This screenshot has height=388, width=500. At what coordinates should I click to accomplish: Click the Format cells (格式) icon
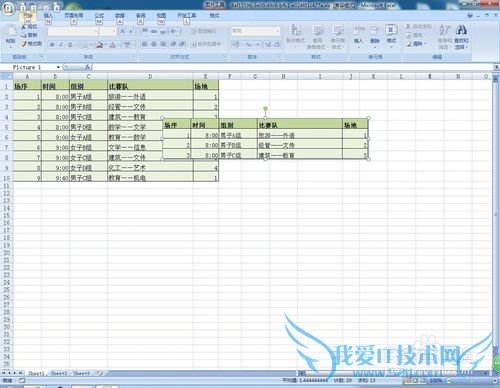tap(391, 31)
